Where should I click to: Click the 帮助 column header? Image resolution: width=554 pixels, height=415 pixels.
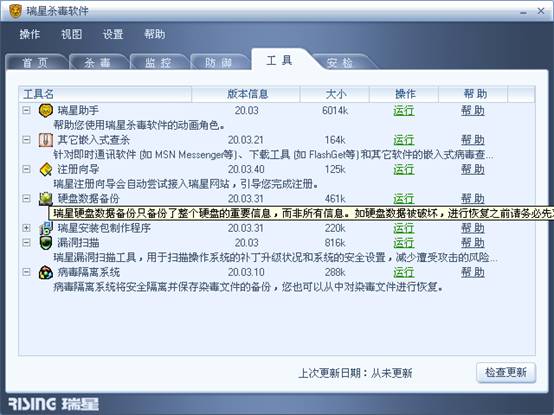click(473, 94)
